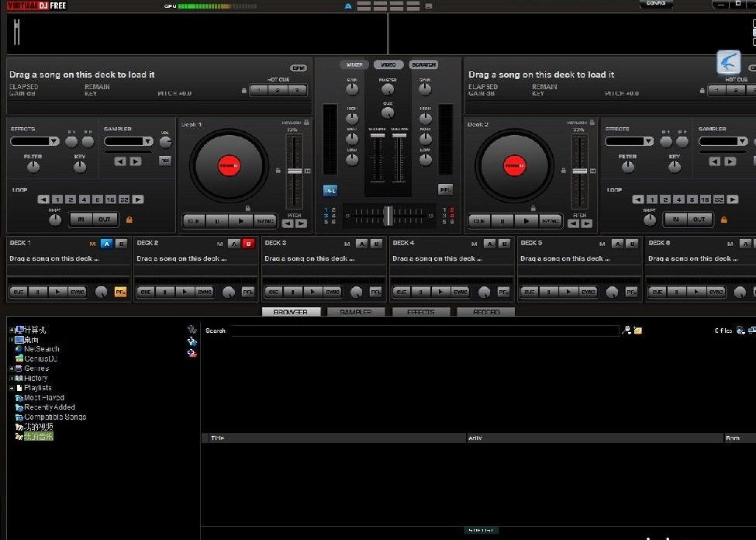The image size is (756, 540).
Task: Open the SAMPLER dropdown on the right deck
Action: 722,140
